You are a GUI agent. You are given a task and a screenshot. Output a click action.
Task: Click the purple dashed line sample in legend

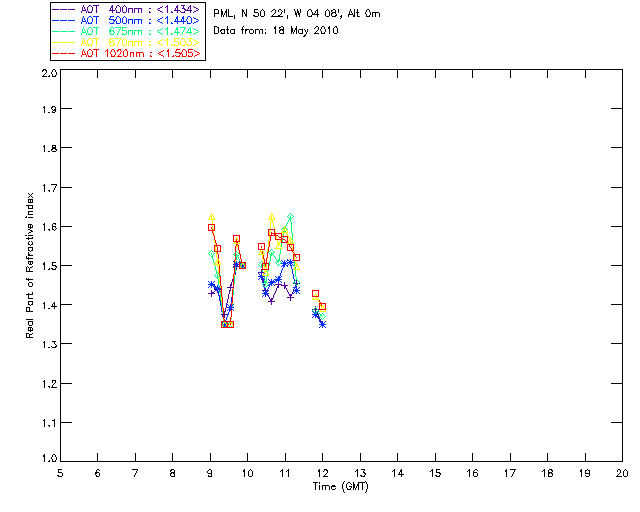pyautogui.click(x=64, y=9)
